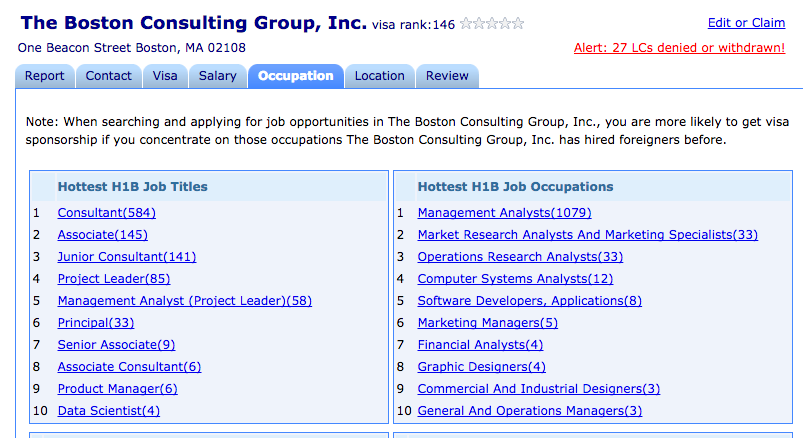This screenshot has height=438, width=803.
Task: Click the first rating star
Action: tap(466, 23)
